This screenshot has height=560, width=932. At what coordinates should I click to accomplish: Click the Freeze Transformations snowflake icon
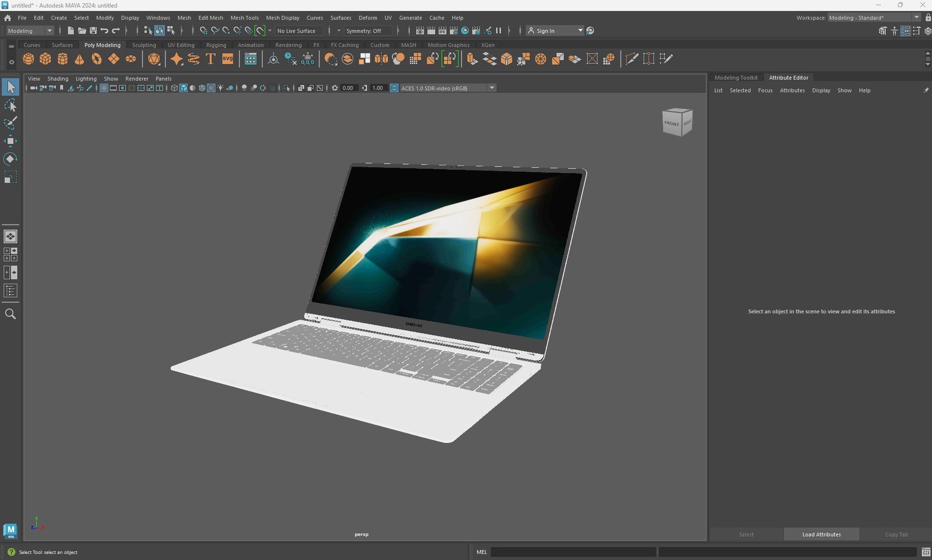coord(308,59)
